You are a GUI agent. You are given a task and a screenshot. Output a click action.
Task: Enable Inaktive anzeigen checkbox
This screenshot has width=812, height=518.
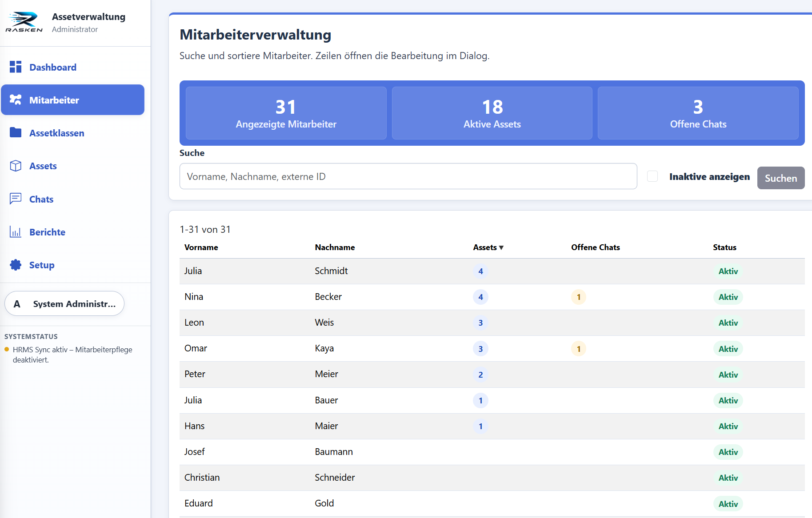click(x=652, y=176)
